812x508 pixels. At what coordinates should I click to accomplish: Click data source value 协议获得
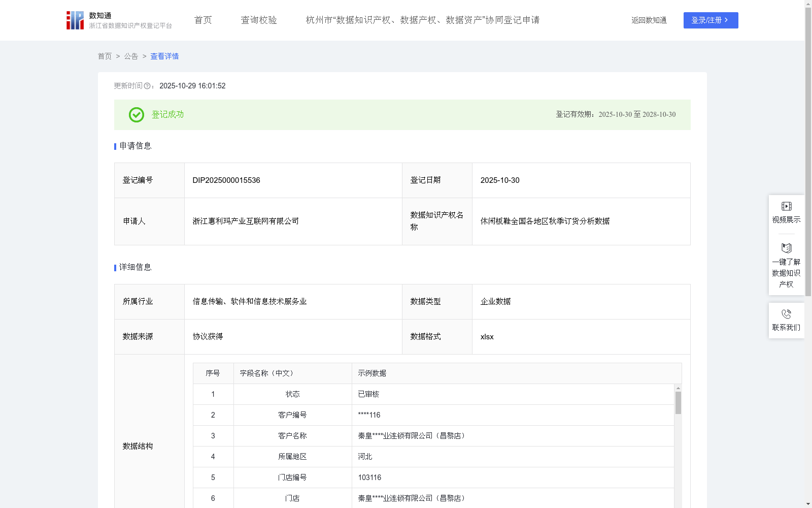tap(208, 337)
